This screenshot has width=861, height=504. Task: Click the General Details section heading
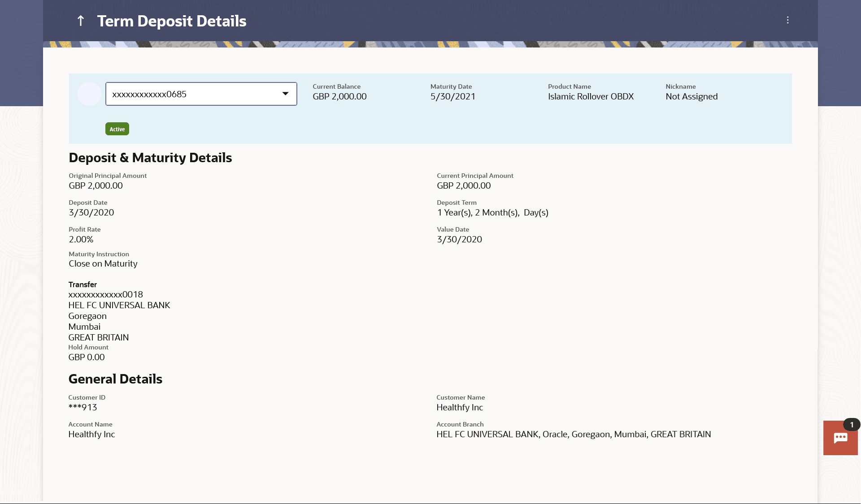point(115,379)
